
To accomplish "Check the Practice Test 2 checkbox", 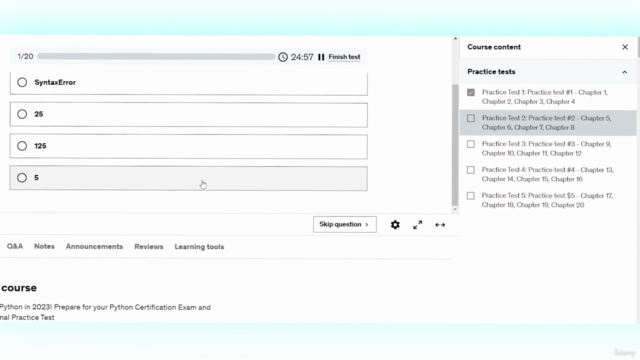I will (x=471, y=118).
